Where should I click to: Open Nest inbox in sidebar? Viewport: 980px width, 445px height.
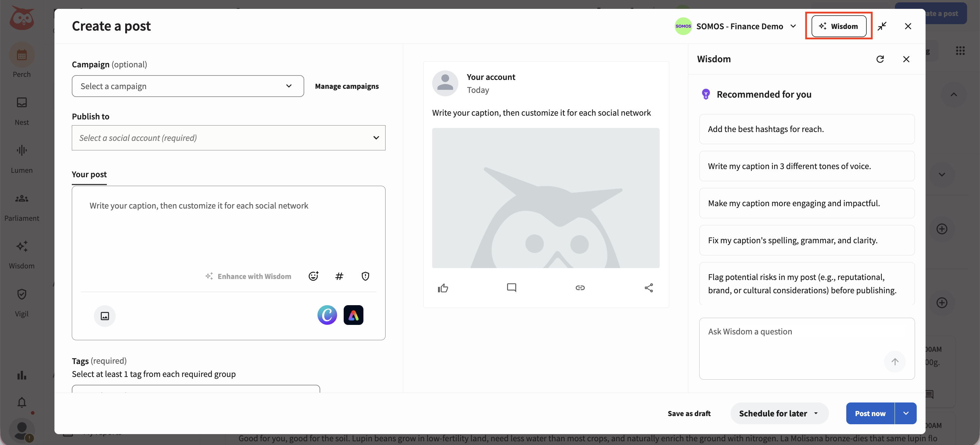tap(22, 110)
